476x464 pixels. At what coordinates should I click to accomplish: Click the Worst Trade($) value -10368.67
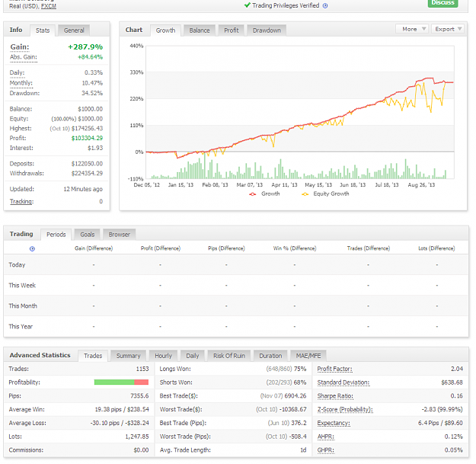click(x=293, y=410)
